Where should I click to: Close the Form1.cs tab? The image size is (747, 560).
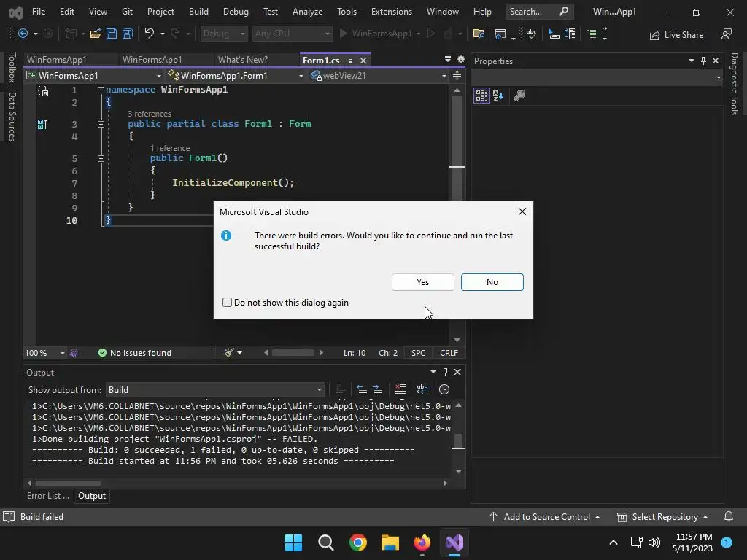[x=363, y=61]
